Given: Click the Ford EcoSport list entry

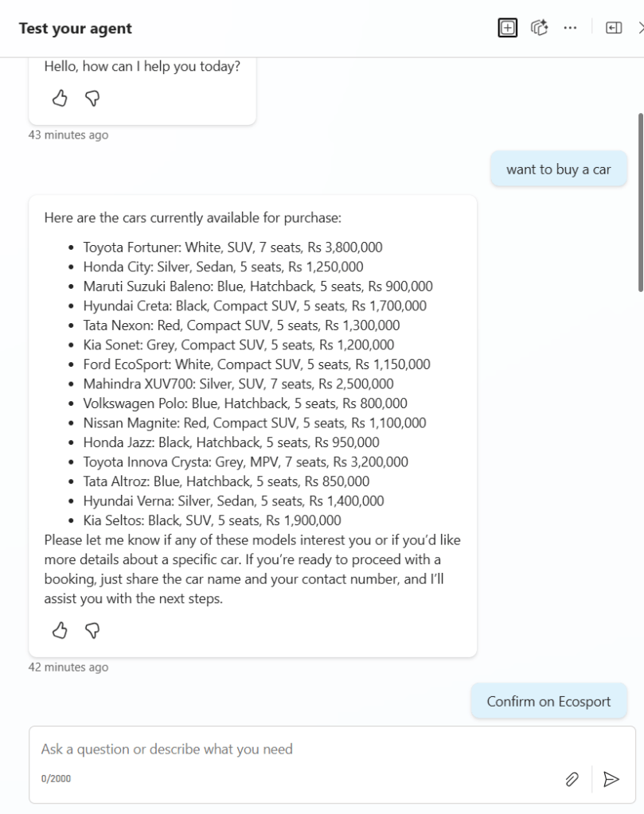Looking at the screenshot, I should (x=256, y=364).
